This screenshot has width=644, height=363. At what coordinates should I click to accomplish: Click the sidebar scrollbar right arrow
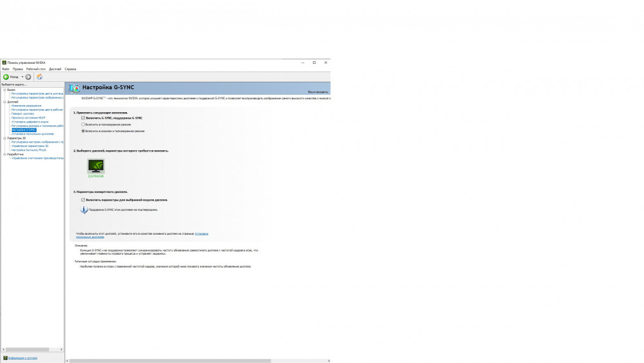tap(61, 350)
